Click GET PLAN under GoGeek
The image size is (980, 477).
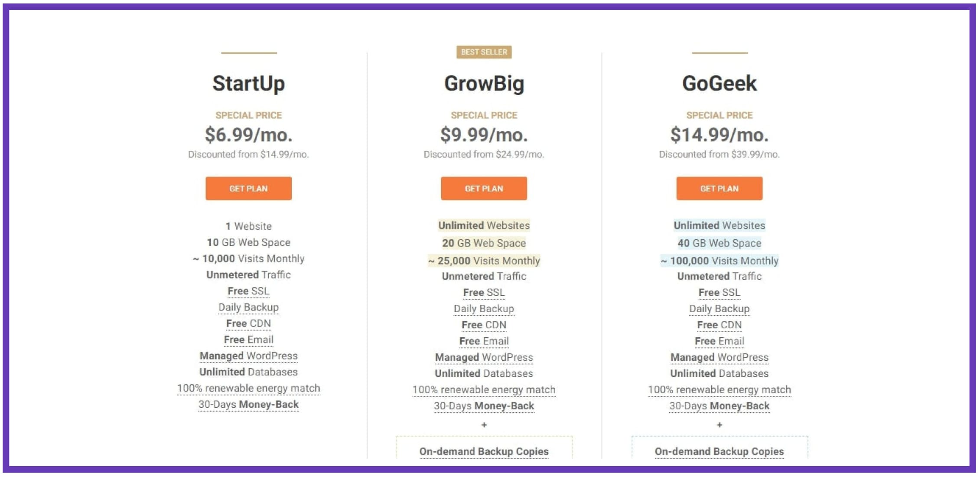pos(719,188)
